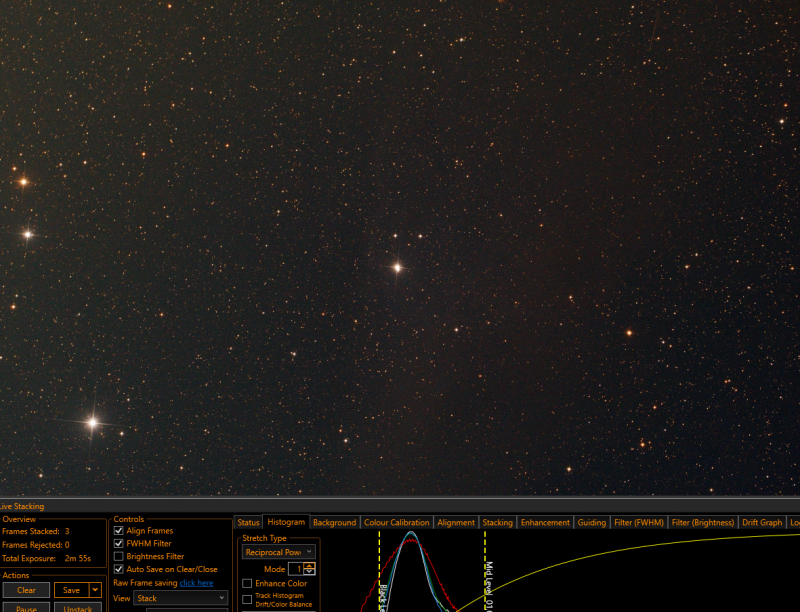Click inside the Mode number field
The image size is (800, 612).
tap(297, 569)
